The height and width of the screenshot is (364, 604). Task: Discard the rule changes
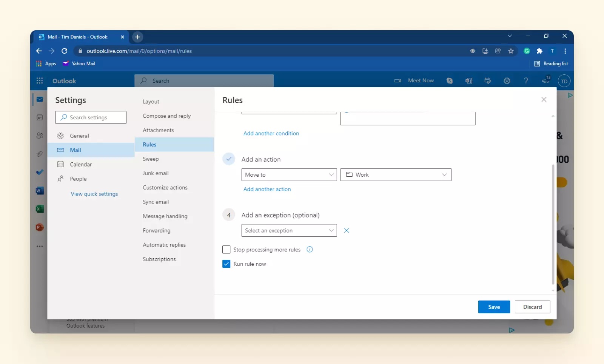tap(532, 307)
